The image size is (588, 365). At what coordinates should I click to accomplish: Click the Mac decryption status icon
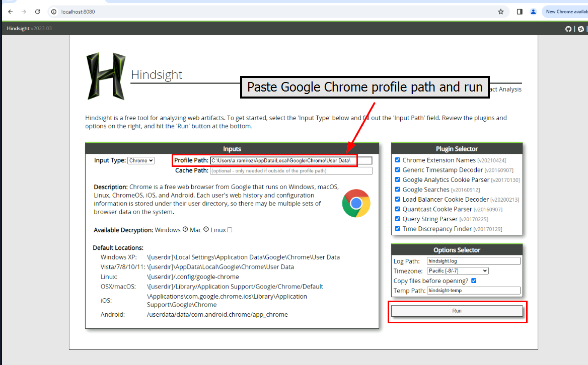[x=206, y=229]
